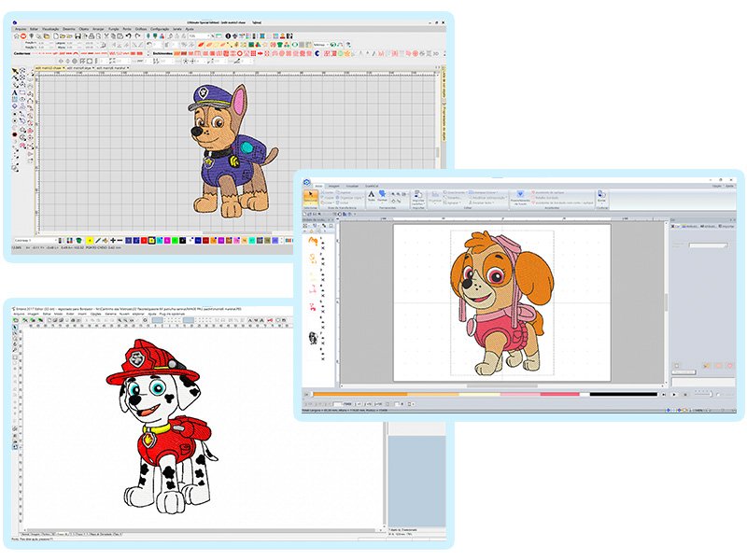Click the scissors Cut icon in the Ultimate window
Screen dimensions: 747x560
[106, 36]
